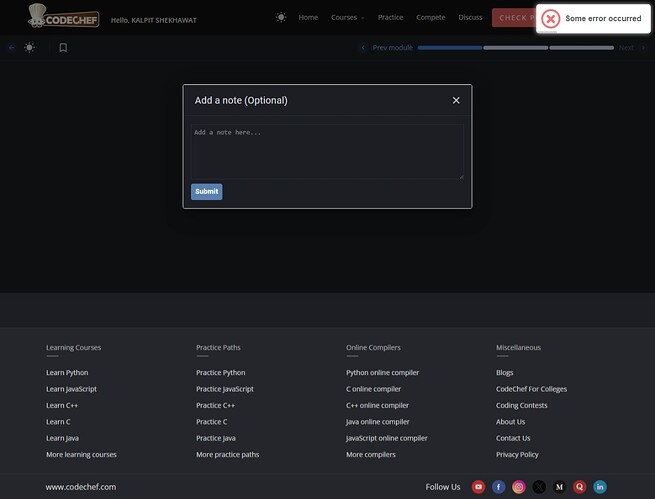The height and width of the screenshot is (499, 655).
Task: Toggle theme with header sun icon
Action: (281, 18)
